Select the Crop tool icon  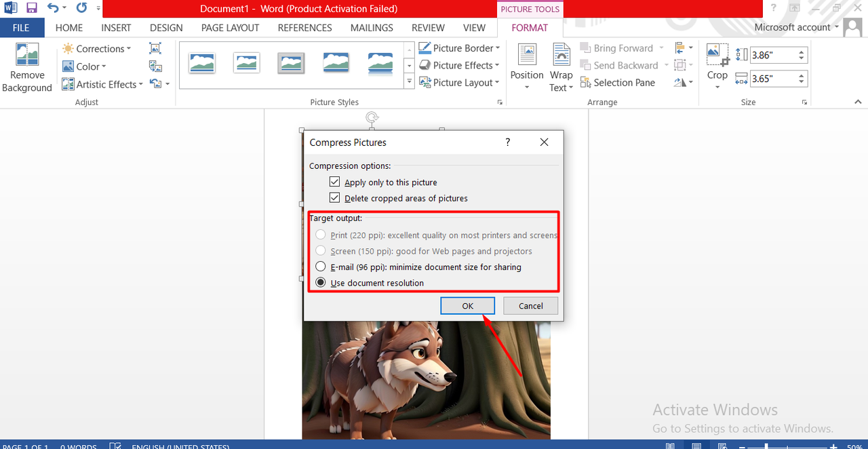[x=717, y=56]
